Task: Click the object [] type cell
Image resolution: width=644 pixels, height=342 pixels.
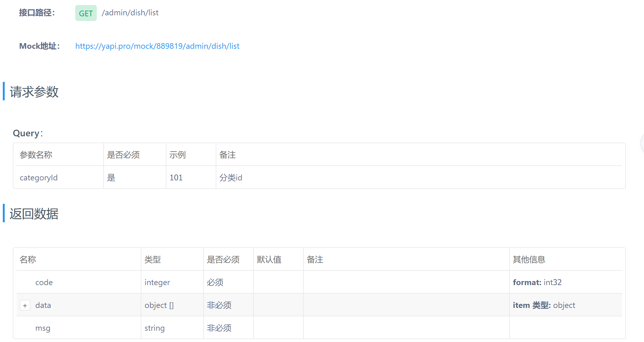Action: (x=159, y=305)
